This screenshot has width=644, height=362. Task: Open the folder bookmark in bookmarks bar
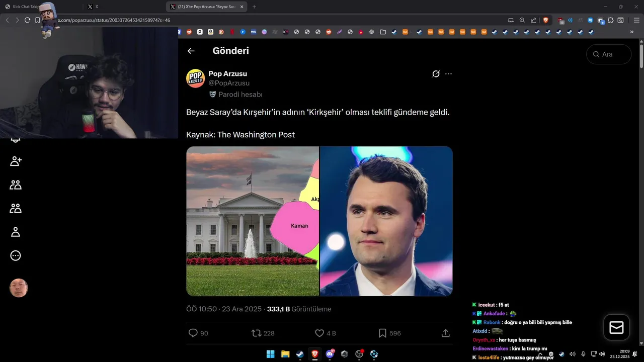383,32
